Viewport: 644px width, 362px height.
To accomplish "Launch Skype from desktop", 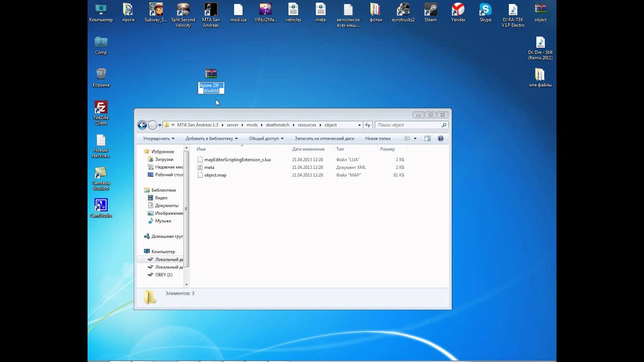I will pos(486,13).
